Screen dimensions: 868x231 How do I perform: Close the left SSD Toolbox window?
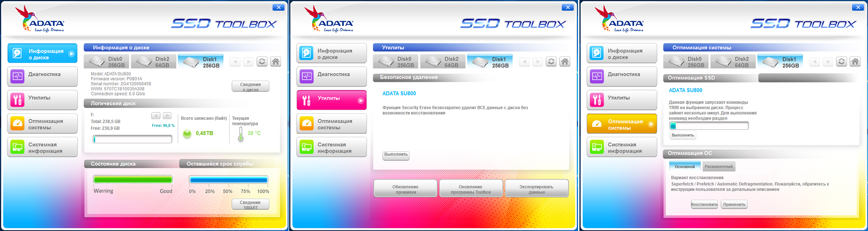pos(278,7)
